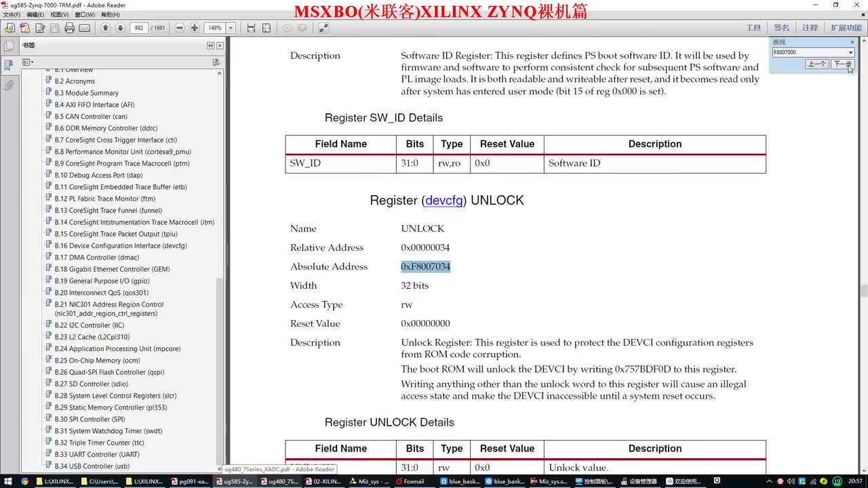Click the page number input field
Image resolution: width=868 pixels, height=488 pixels.
coord(139,28)
